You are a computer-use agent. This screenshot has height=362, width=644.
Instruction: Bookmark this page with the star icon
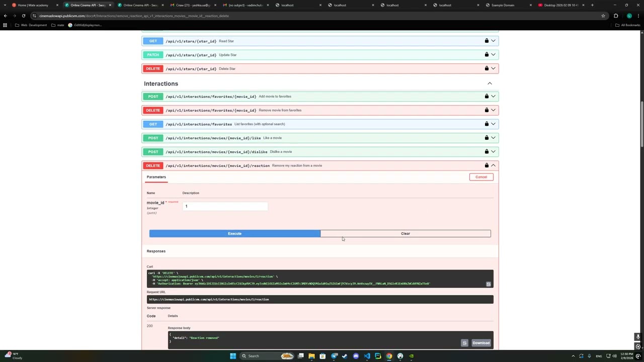603,16
